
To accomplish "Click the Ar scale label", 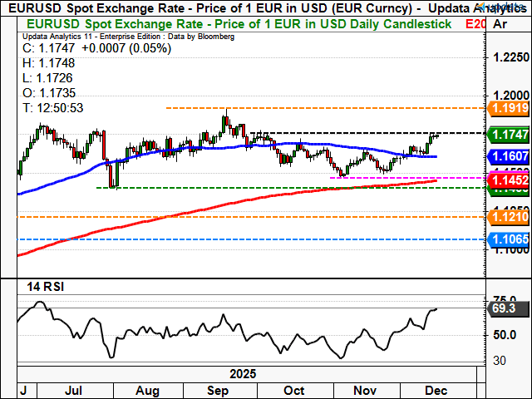I will [x=501, y=25].
